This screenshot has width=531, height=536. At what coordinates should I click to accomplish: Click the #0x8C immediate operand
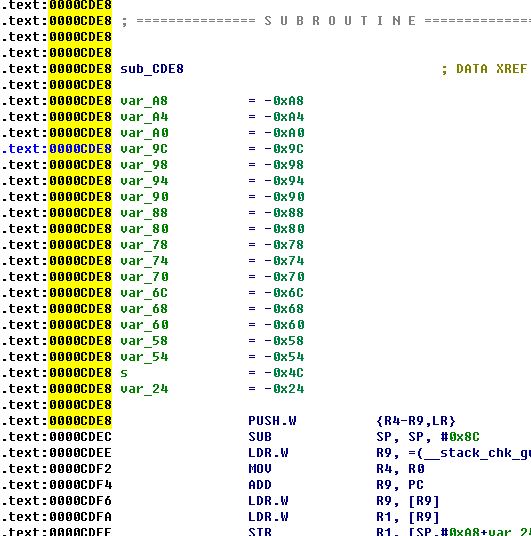[x=460, y=437]
